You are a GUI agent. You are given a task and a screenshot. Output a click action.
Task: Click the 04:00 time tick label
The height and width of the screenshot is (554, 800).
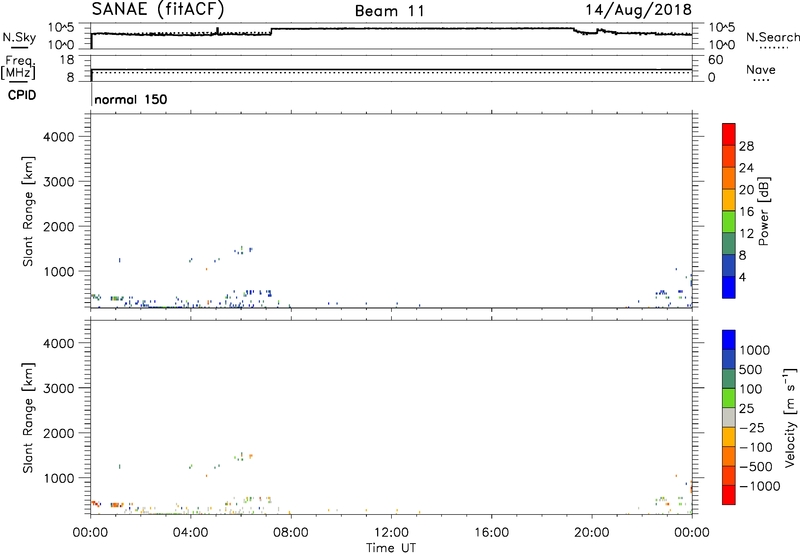pos(190,533)
